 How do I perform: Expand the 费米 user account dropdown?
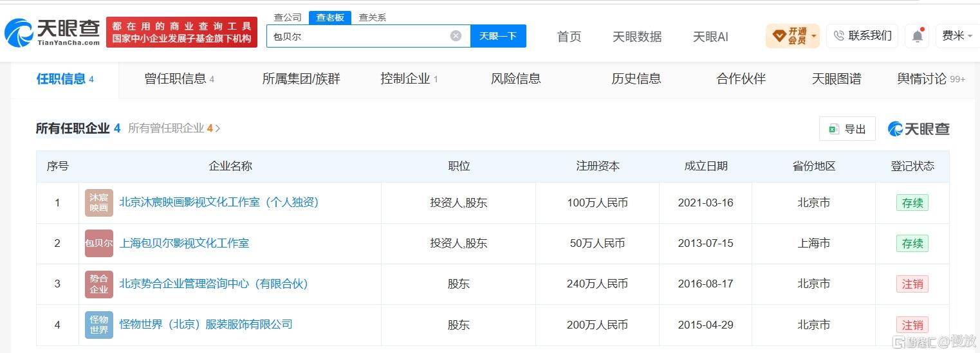[957, 36]
